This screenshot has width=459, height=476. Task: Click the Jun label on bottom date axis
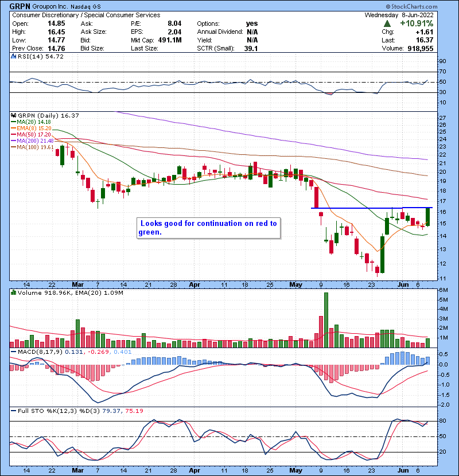pos(403,470)
